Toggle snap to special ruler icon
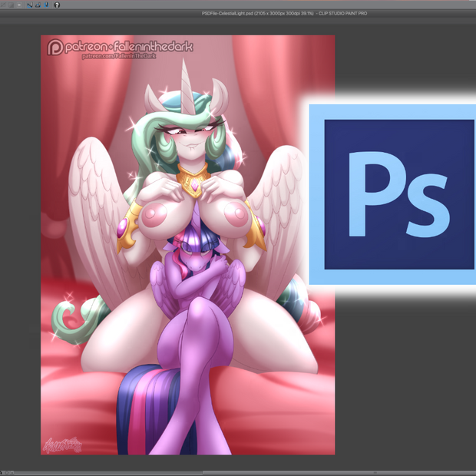This screenshot has width=476, height=476. pyautogui.click(x=38, y=5)
